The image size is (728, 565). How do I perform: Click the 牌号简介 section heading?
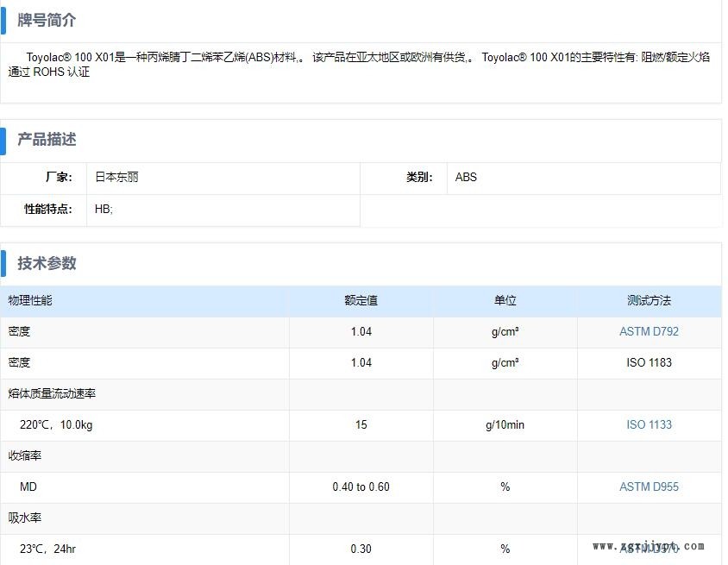point(47,21)
